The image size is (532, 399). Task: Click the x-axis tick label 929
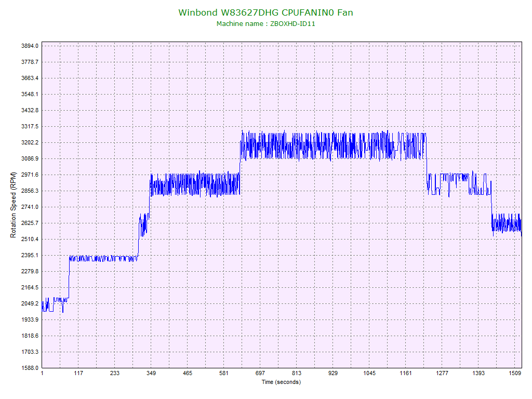coord(333,373)
